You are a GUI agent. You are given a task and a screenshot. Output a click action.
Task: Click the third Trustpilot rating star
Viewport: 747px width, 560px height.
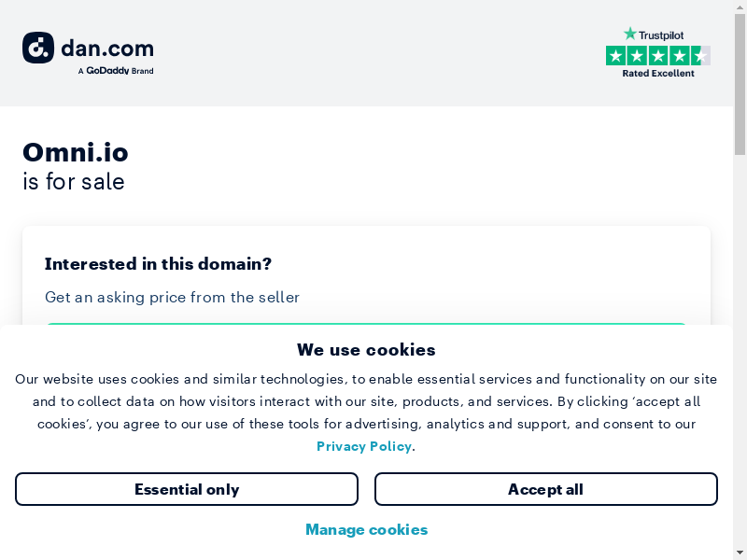658,56
